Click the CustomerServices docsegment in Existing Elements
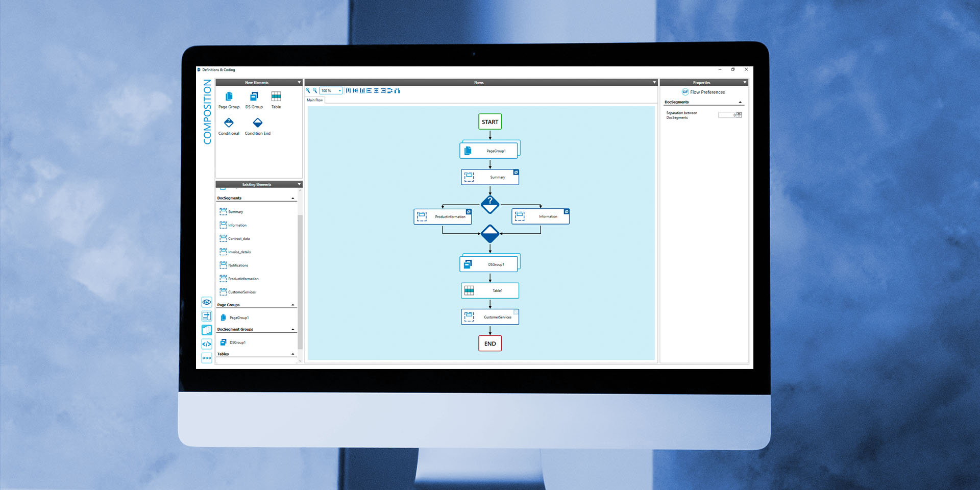The height and width of the screenshot is (490, 980). tap(237, 292)
